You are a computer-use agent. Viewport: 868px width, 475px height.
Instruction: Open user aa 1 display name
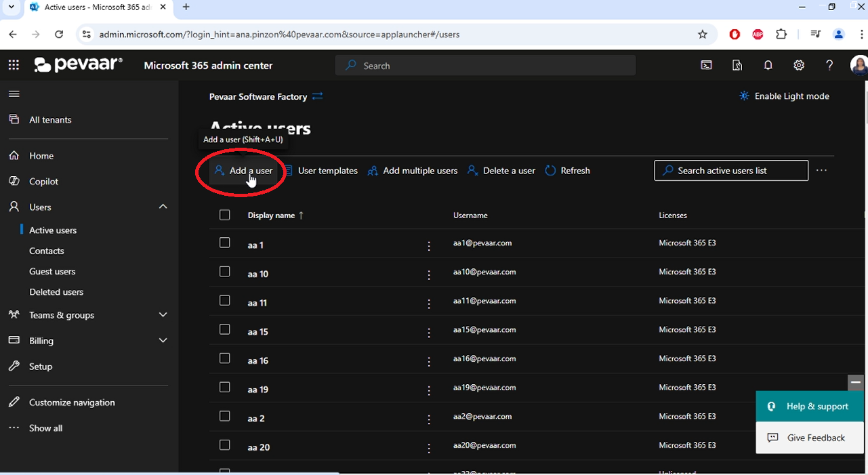click(255, 245)
